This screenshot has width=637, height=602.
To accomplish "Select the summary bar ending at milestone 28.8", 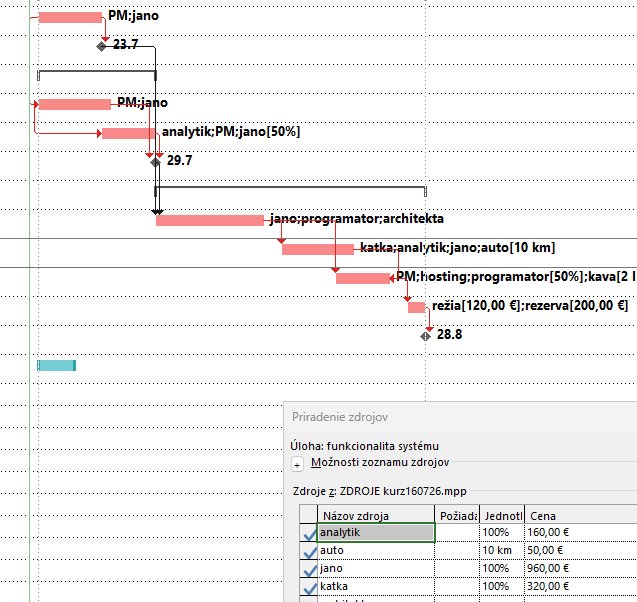I will 290,189.
